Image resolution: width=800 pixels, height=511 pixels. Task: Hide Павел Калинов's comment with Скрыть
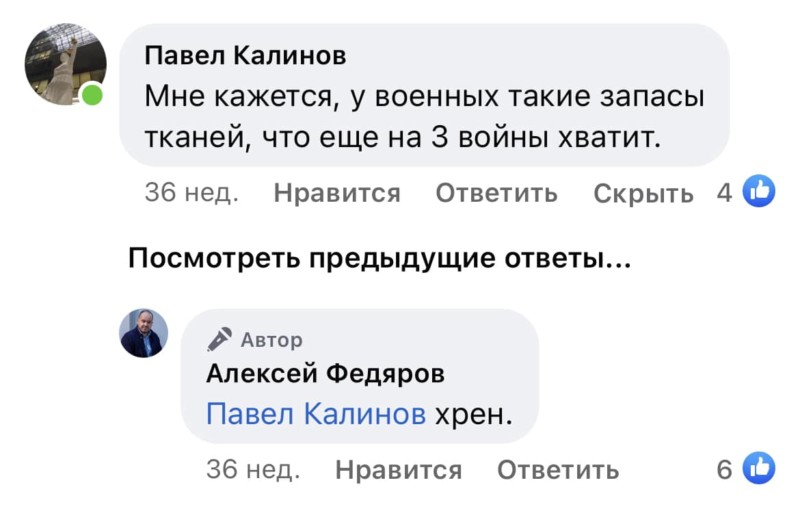coord(643,193)
